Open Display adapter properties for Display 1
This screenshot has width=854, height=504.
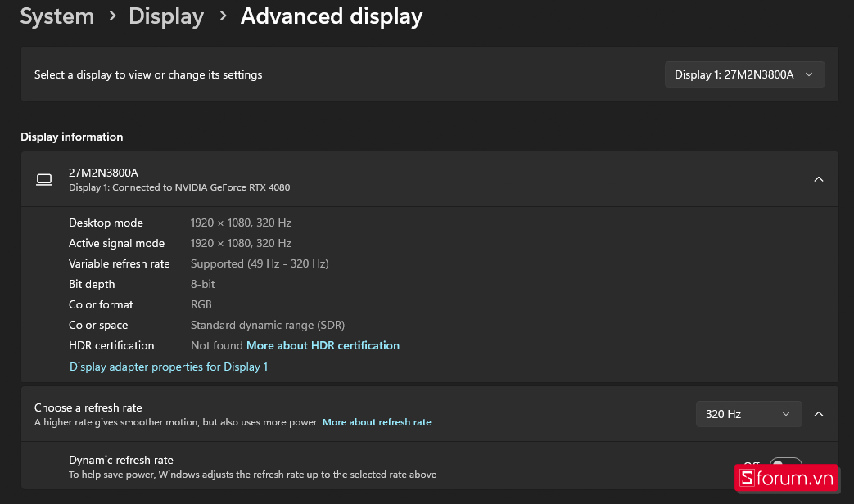[169, 367]
